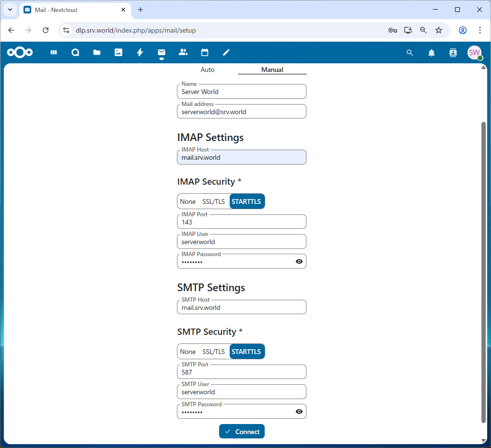Image resolution: width=491 pixels, height=448 pixels.
Task: Open the Nextcloud logo home link
Action: [20, 52]
